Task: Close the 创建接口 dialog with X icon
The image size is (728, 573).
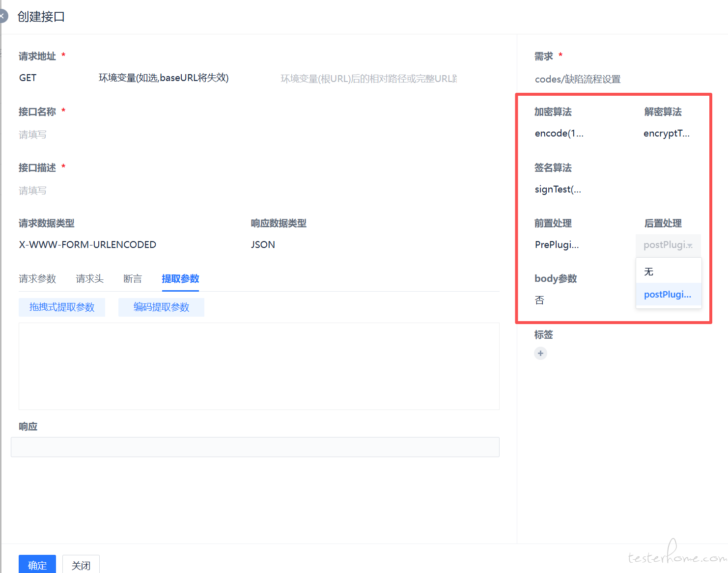Action: coord(2,16)
